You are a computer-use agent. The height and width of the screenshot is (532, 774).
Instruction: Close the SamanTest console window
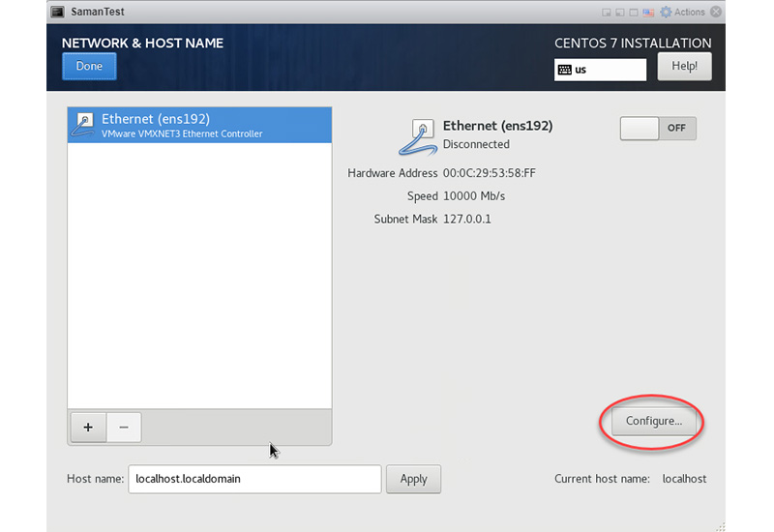715,12
